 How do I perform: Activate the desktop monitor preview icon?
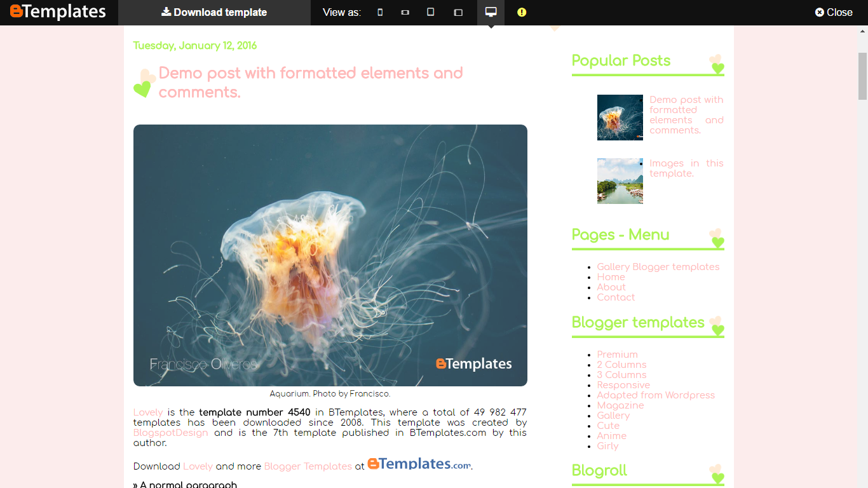coord(490,12)
